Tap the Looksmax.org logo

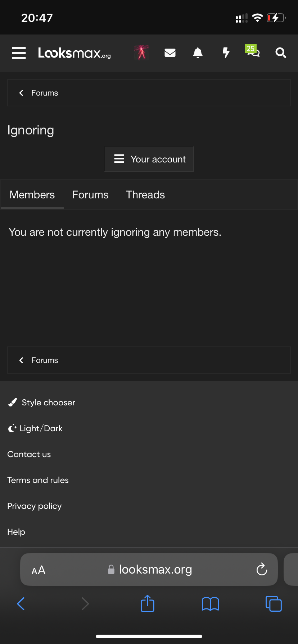coord(74,53)
